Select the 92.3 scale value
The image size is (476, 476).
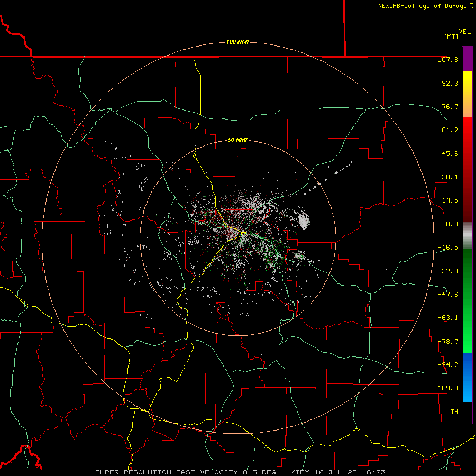[450, 83]
